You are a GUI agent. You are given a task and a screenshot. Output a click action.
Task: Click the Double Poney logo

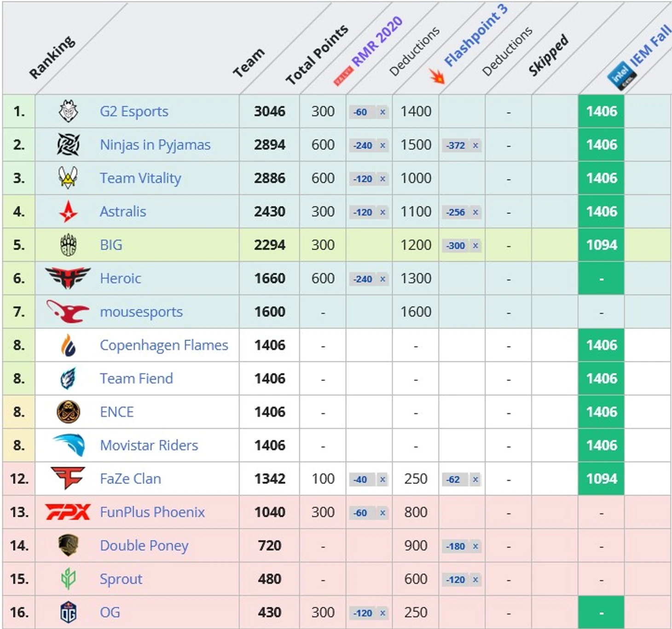point(68,545)
